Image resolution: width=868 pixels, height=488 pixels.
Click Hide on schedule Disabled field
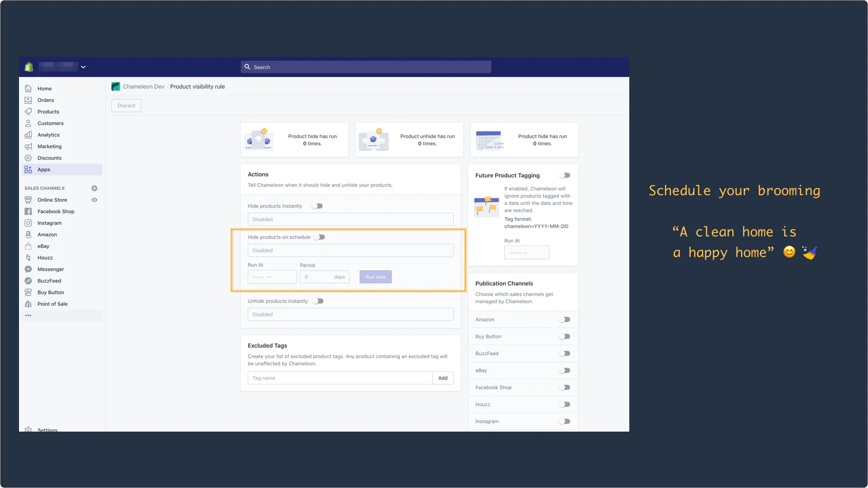350,251
